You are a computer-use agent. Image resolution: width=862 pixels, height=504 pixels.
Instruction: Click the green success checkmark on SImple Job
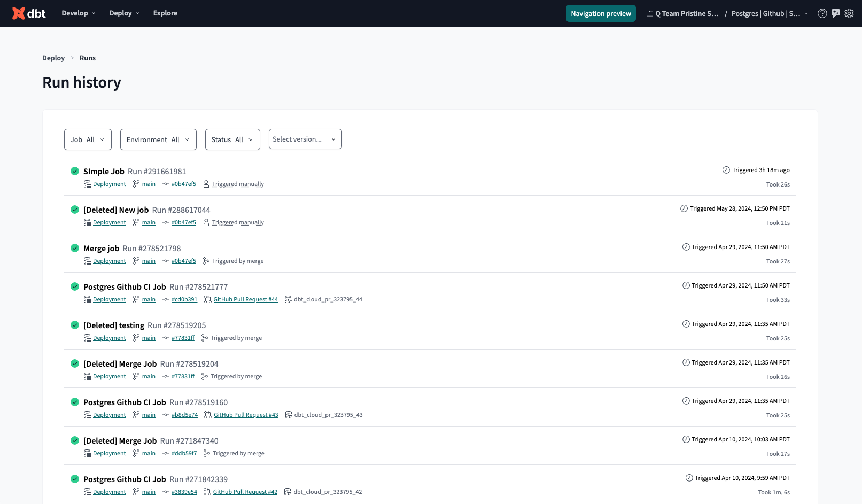click(x=75, y=171)
